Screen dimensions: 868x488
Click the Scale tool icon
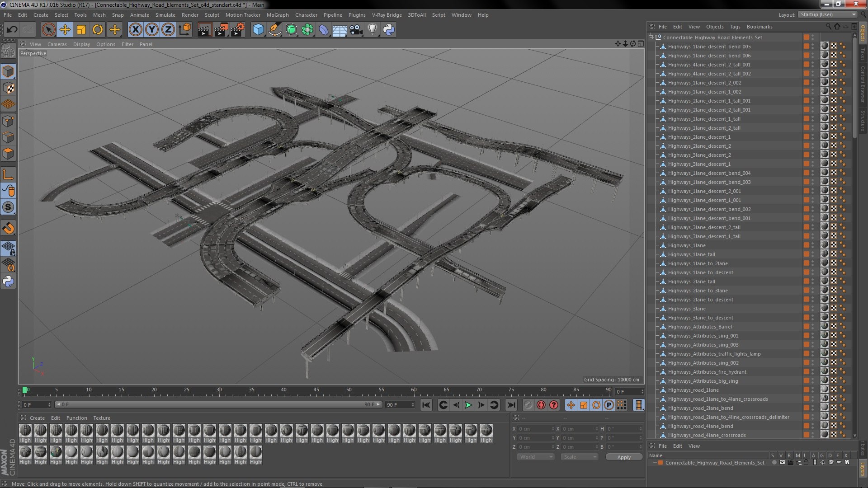coord(81,30)
